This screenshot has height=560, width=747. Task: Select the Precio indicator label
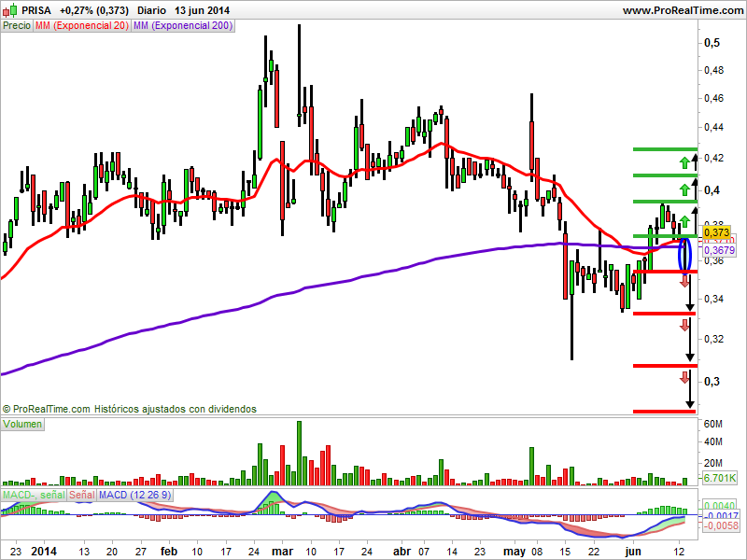17,25
